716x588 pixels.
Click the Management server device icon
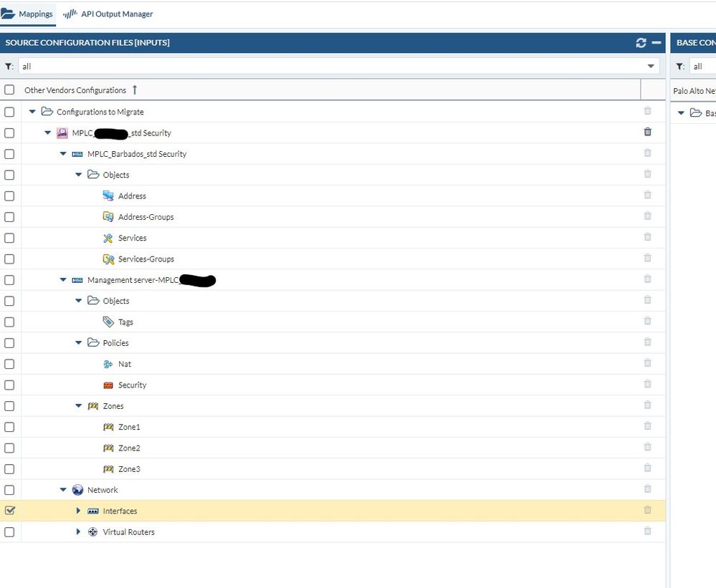[77, 280]
